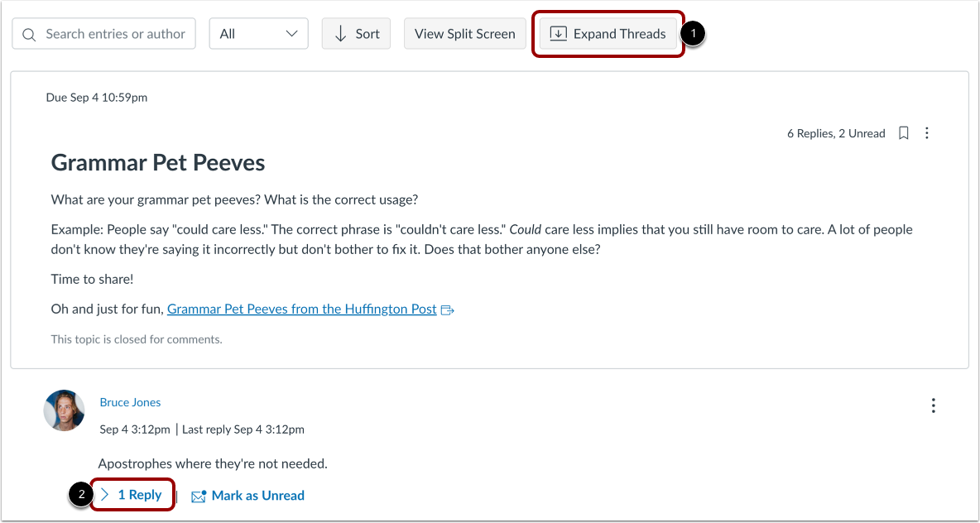980x523 pixels.
Task: Toggle the Expand Threads view
Action: coord(608,33)
